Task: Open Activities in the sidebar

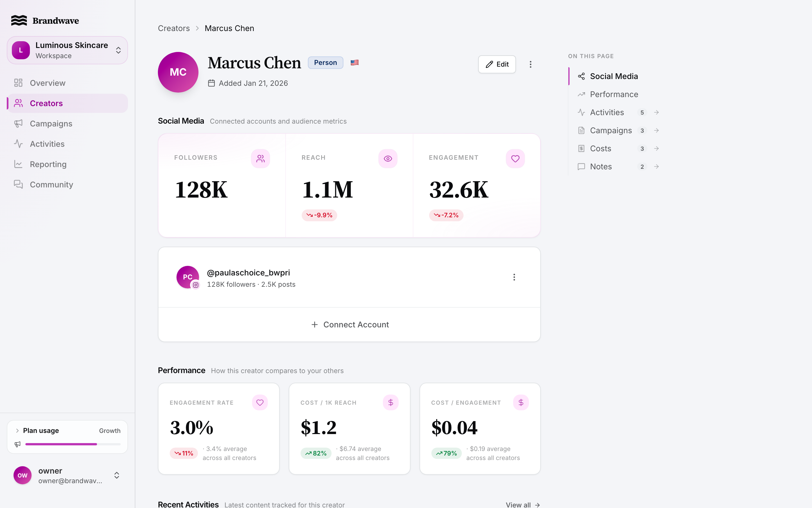Action: tap(67, 144)
